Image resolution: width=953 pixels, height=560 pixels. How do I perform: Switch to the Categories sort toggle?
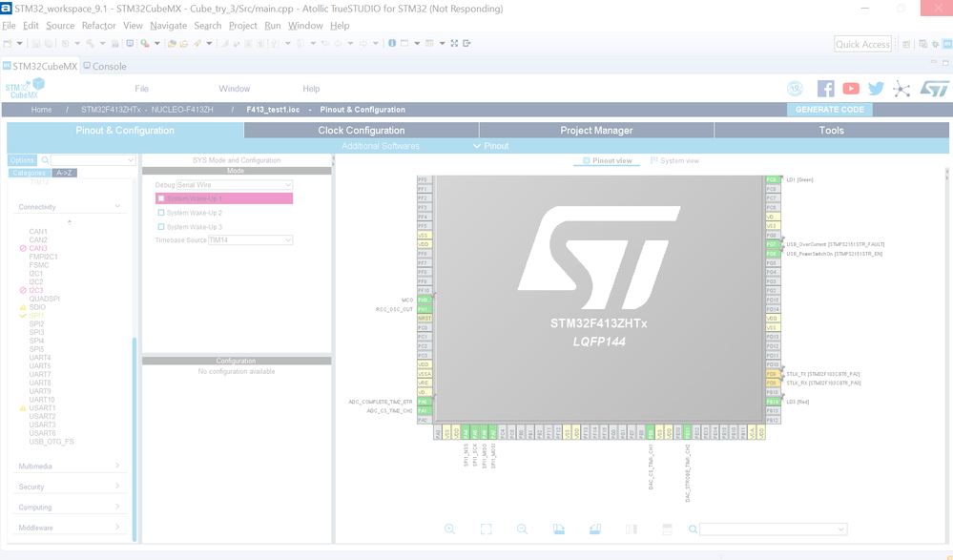30,174
